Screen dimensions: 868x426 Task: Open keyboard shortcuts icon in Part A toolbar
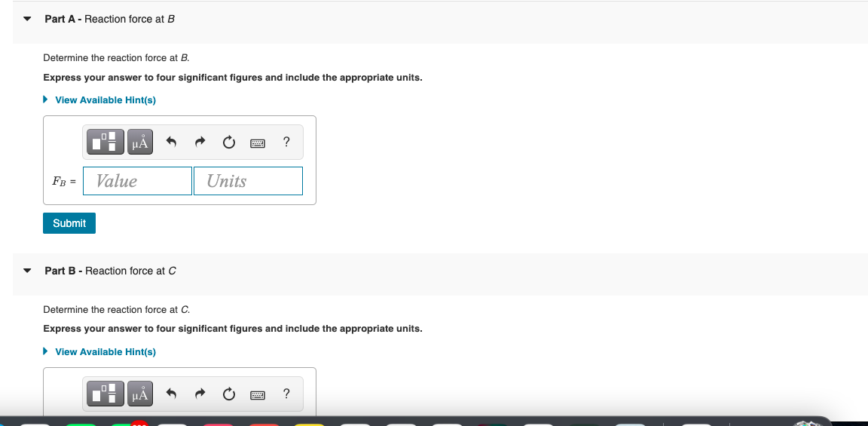tap(258, 143)
